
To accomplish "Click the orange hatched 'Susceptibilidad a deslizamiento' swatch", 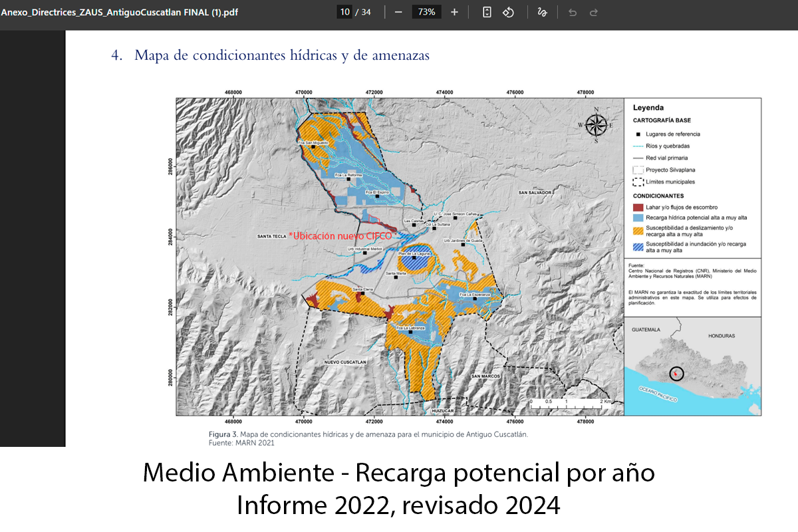I will [637, 231].
